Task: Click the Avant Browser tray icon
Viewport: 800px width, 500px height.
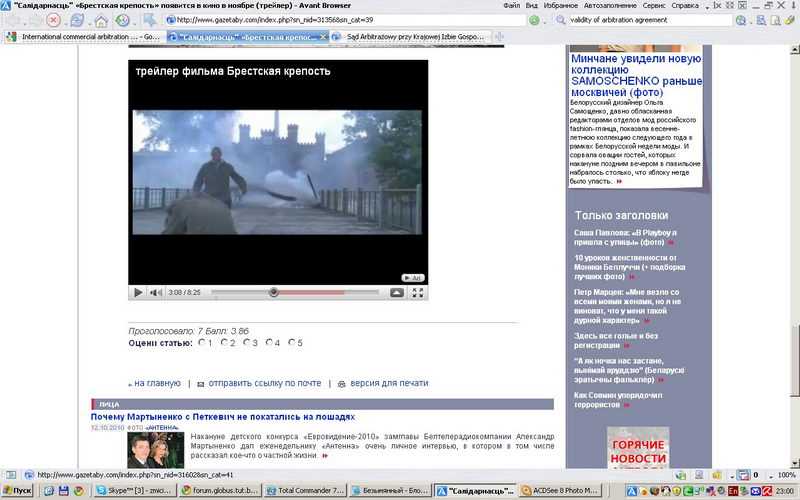Action: [x=632, y=491]
